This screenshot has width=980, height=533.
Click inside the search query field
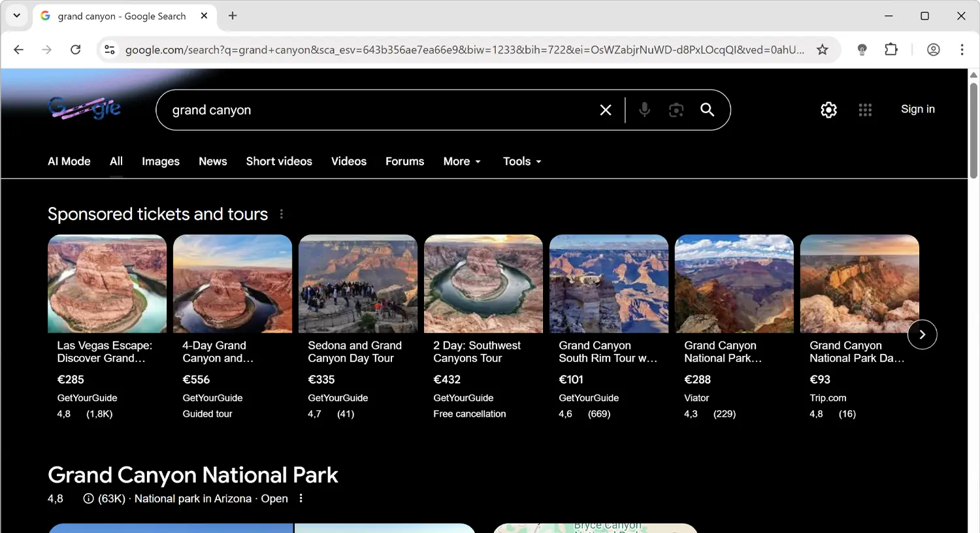(x=327, y=110)
